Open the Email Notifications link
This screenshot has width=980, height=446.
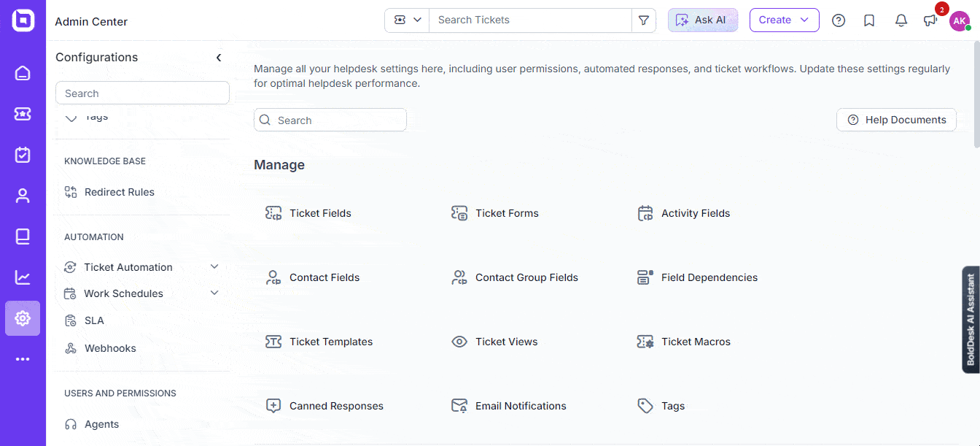pyautogui.click(x=521, y=406)
